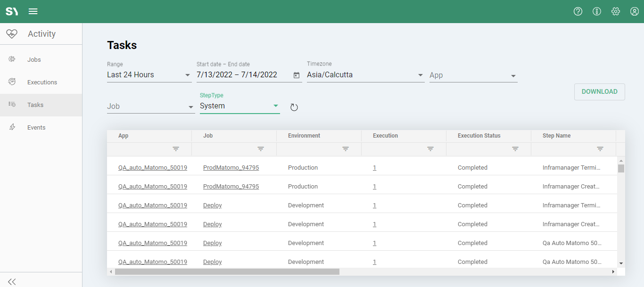The image size is (644, 287).
Task: Open the first ProdMatomo_94795 job link
Action: [x=231, y=168]
